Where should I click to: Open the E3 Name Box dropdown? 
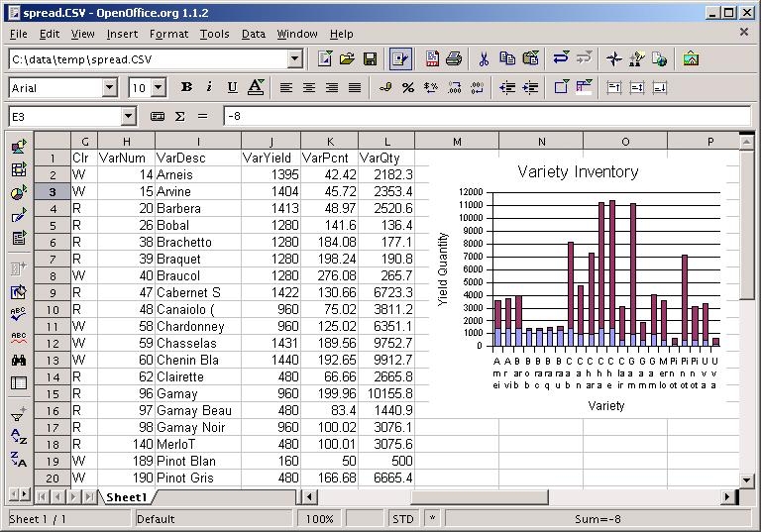[x=128, y=117]
